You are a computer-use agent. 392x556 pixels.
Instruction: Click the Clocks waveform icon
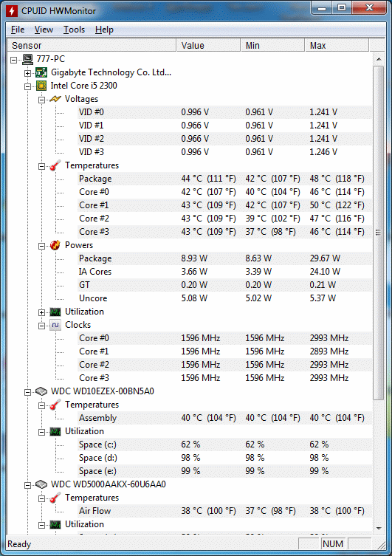(x=55, y=325)
